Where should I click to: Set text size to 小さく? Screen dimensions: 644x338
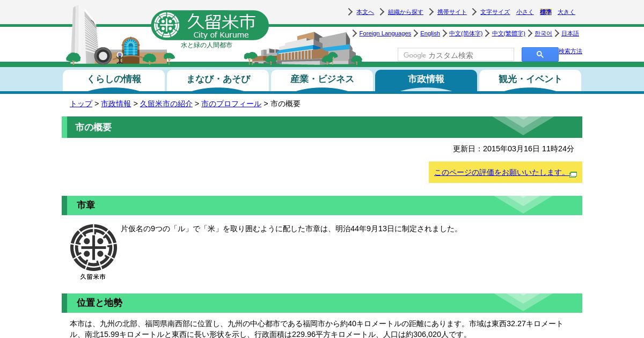click(525, 12)
